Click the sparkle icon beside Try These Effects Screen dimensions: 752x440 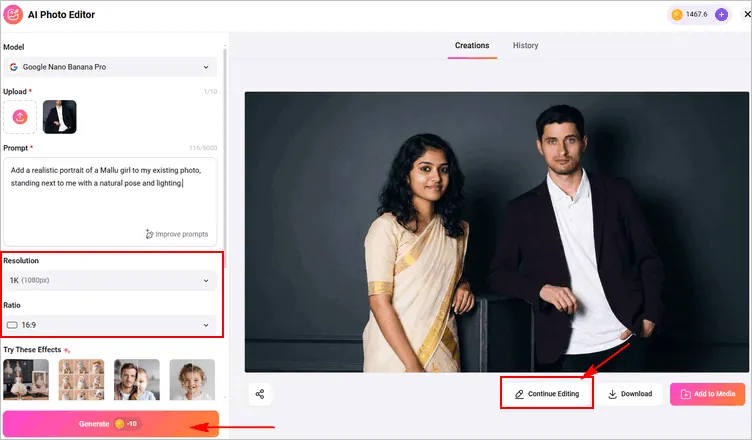point(67,350)
